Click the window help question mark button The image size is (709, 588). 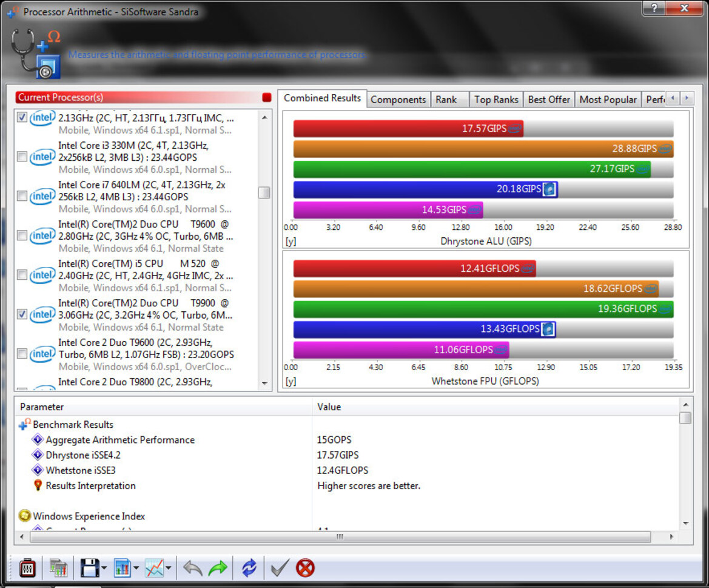654,7
